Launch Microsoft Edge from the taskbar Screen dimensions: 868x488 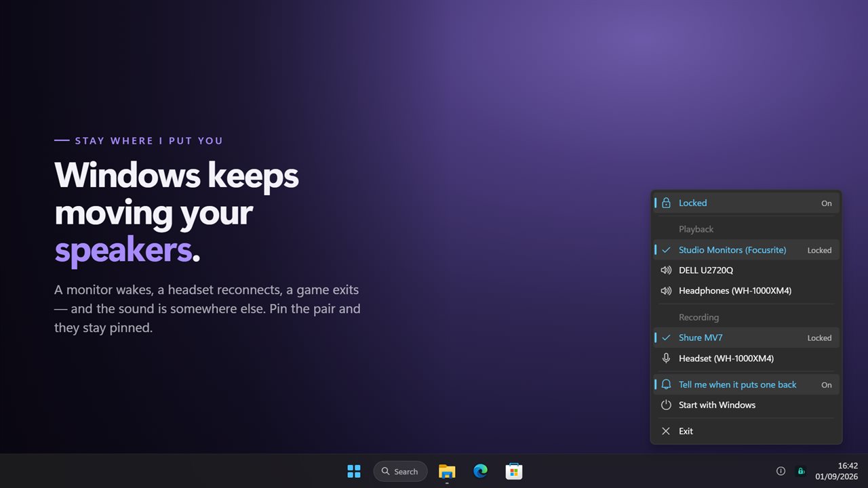[x=481, y=471]
